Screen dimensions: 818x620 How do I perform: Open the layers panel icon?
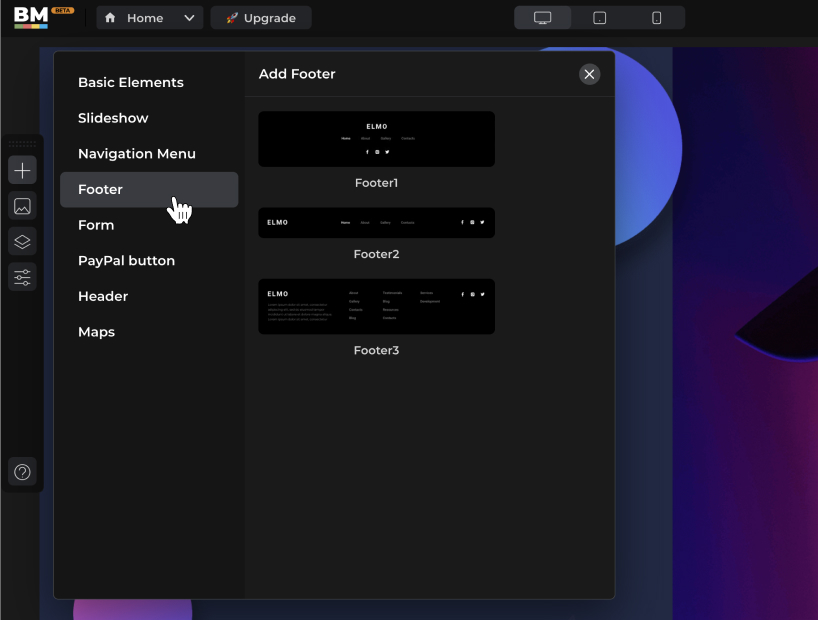[x=21, y=241]
